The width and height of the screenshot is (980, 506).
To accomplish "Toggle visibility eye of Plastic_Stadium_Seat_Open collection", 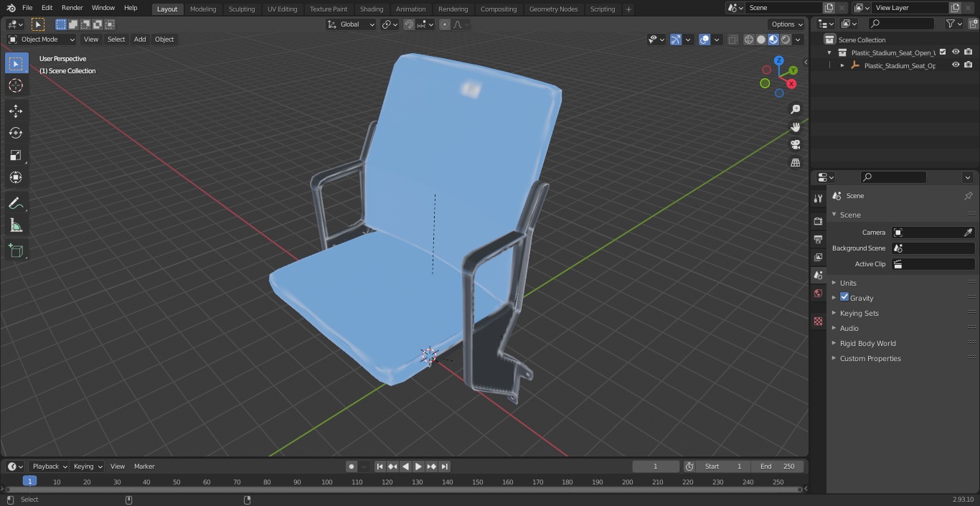I will pyautogui.click(x=956, y=52).
